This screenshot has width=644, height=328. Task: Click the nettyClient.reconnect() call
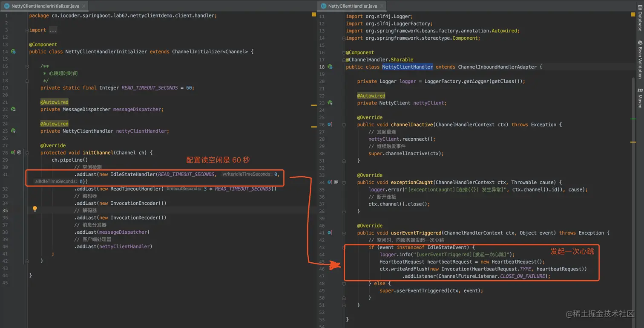point(402,139)
